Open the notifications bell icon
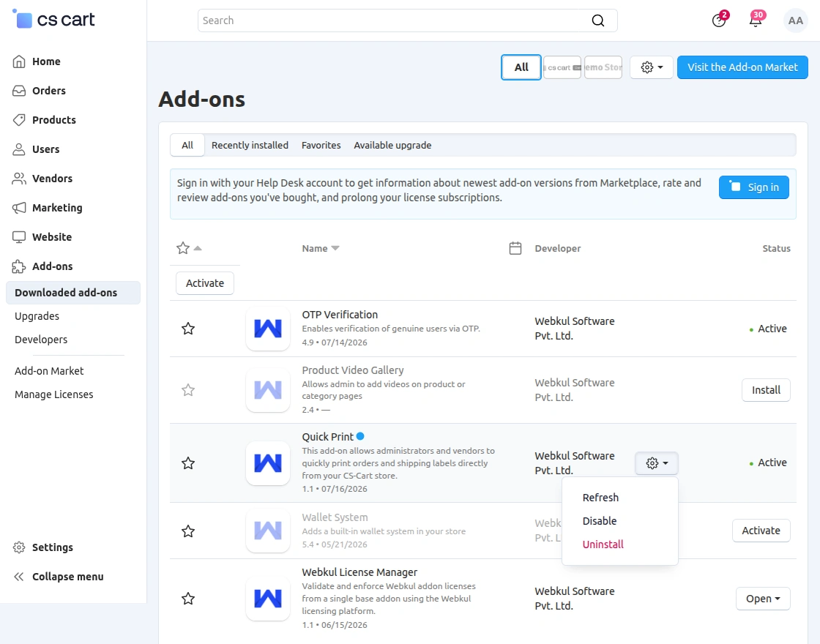820x644 pixels. (x=756, y=20)
